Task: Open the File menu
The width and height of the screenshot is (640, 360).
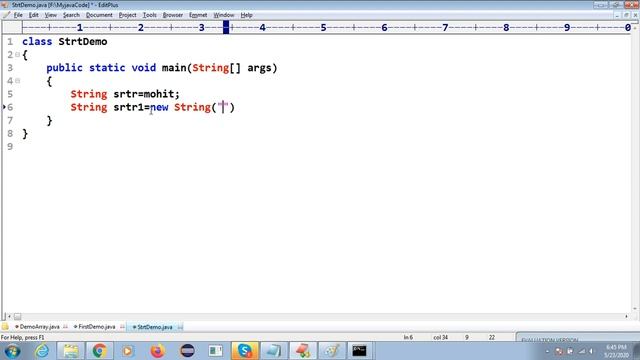Action: tap(18, 15)
